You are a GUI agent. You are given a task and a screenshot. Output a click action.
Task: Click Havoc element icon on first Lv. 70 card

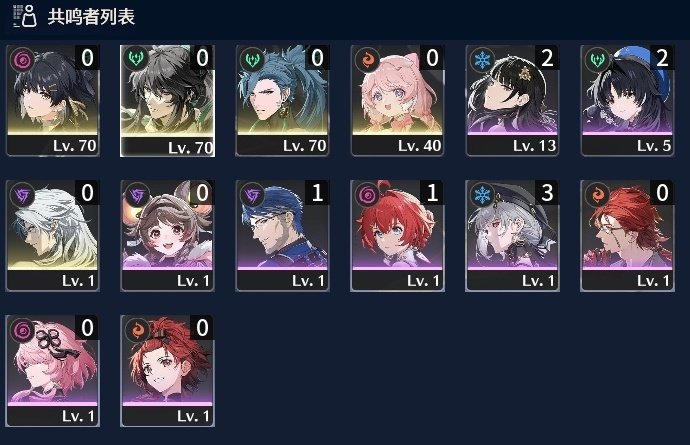point(22,59)
